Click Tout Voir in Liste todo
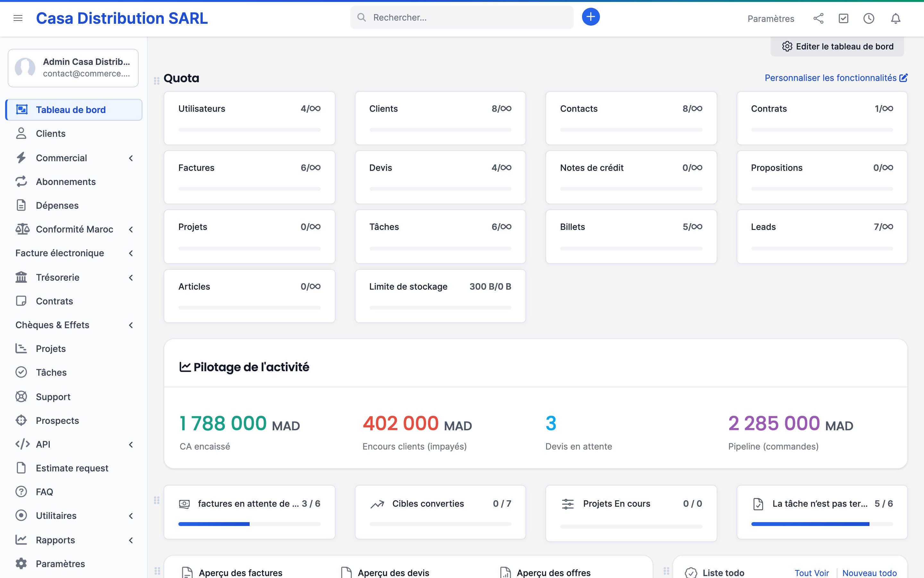Viewport: 924px width, 578px height. tap(811, 573)
